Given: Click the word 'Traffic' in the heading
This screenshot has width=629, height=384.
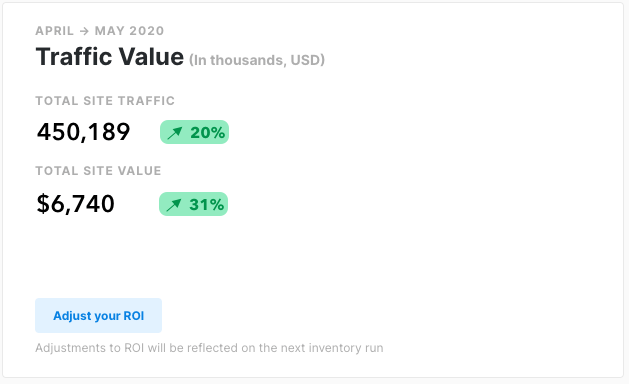Looking at the screenshot, I should pyautogui.click(x=74, y=56).
